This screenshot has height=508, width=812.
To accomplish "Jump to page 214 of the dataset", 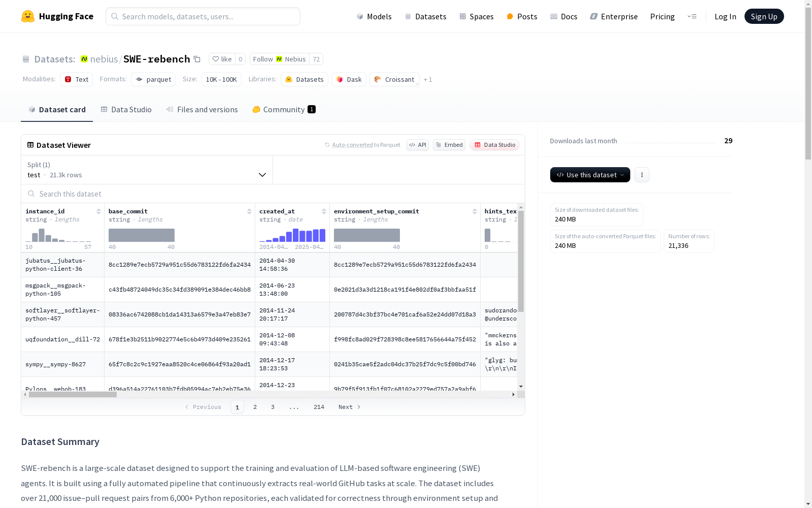I will (319, 407).
